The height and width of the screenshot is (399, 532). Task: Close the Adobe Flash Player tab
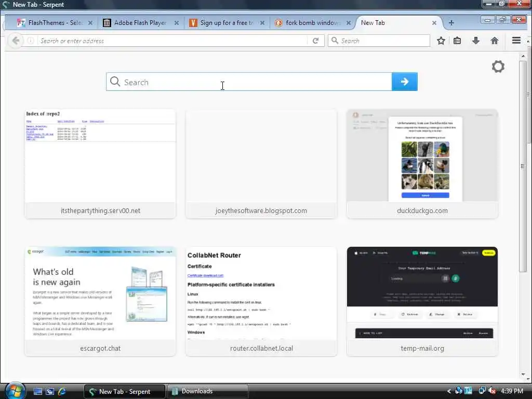pyautogui.click(x=177, y=23)
